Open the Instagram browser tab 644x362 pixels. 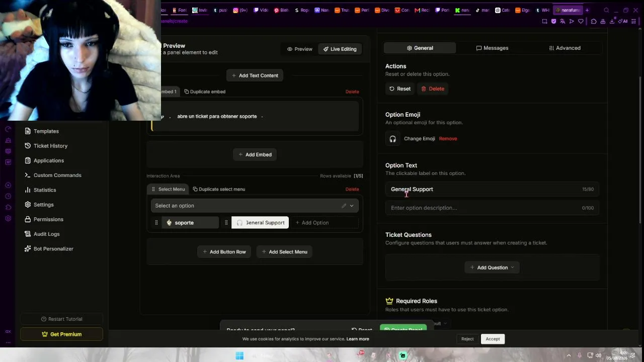[240, 10]
